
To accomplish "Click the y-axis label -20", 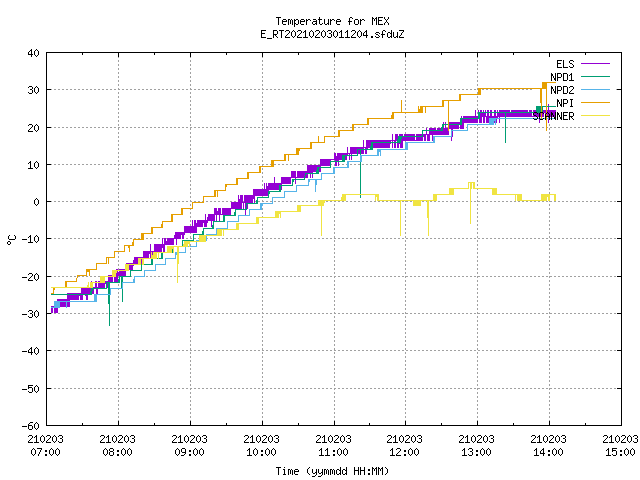I will tap(31, 277).
